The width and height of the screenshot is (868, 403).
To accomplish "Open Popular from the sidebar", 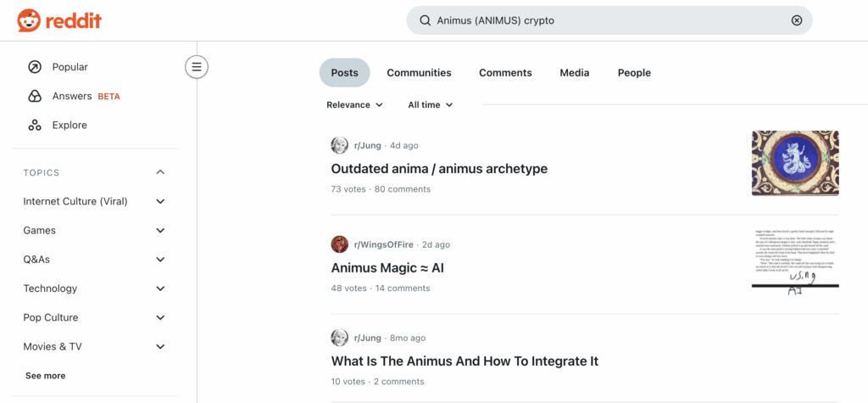I will click(x=70, y=67).
